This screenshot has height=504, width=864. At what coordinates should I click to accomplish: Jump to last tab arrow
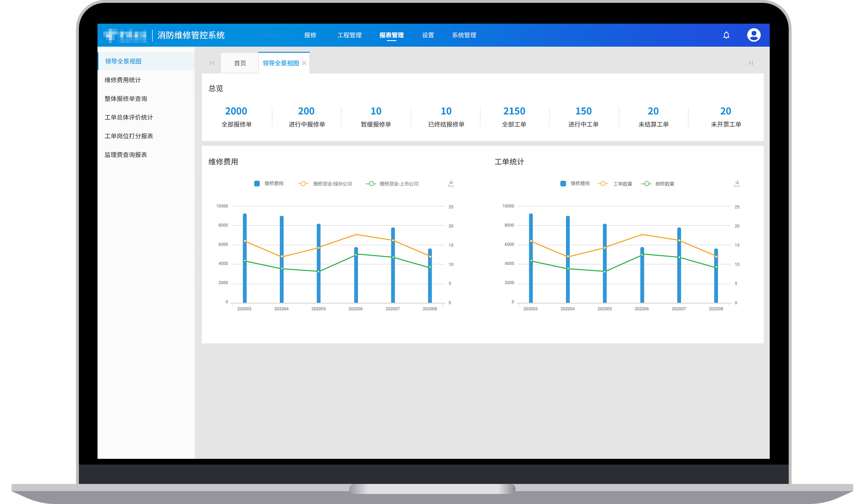click(750, 63)
